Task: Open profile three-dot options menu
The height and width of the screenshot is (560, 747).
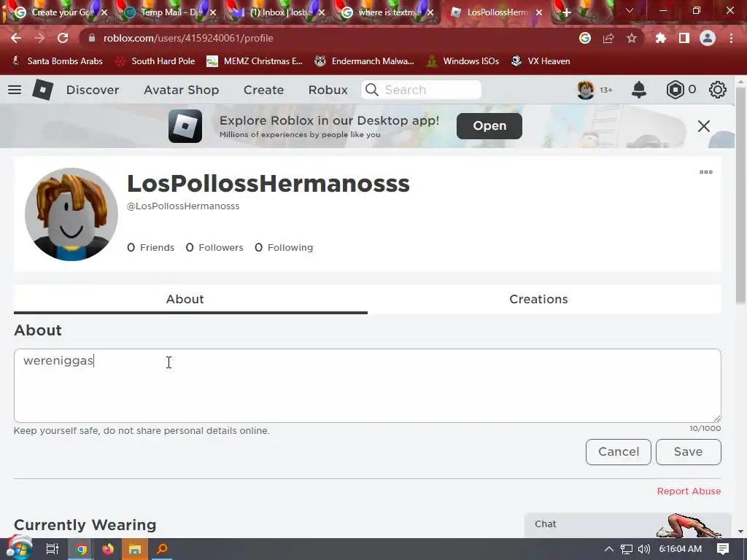Action: tap(706, 172)
